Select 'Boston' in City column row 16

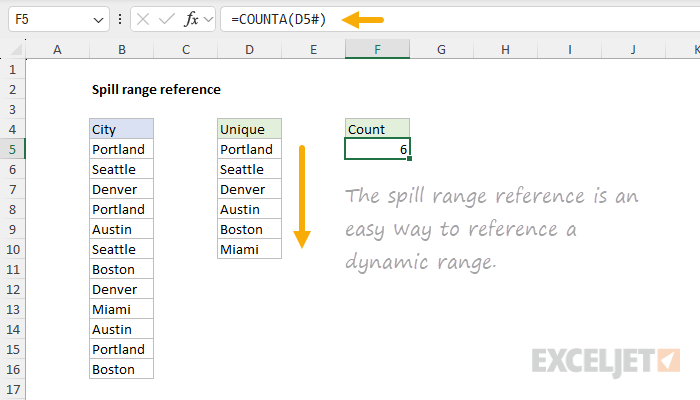coord(121,369)
